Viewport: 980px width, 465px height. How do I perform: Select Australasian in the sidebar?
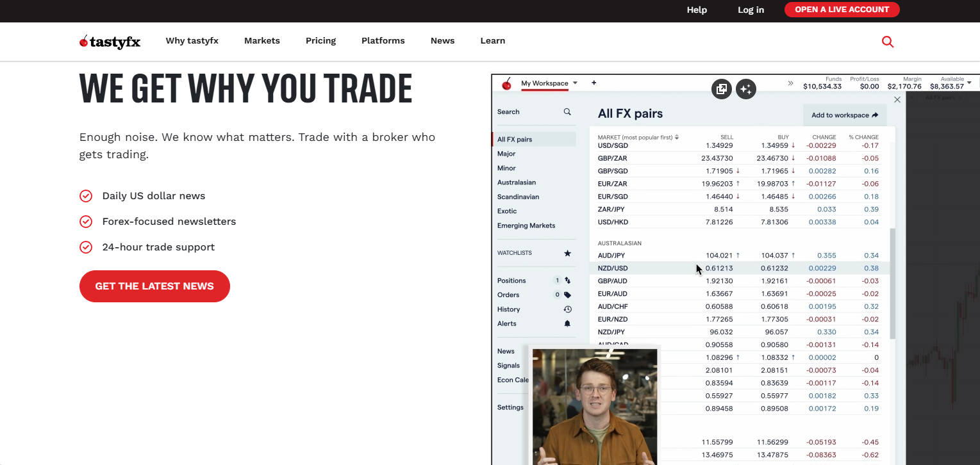point(517,183)
